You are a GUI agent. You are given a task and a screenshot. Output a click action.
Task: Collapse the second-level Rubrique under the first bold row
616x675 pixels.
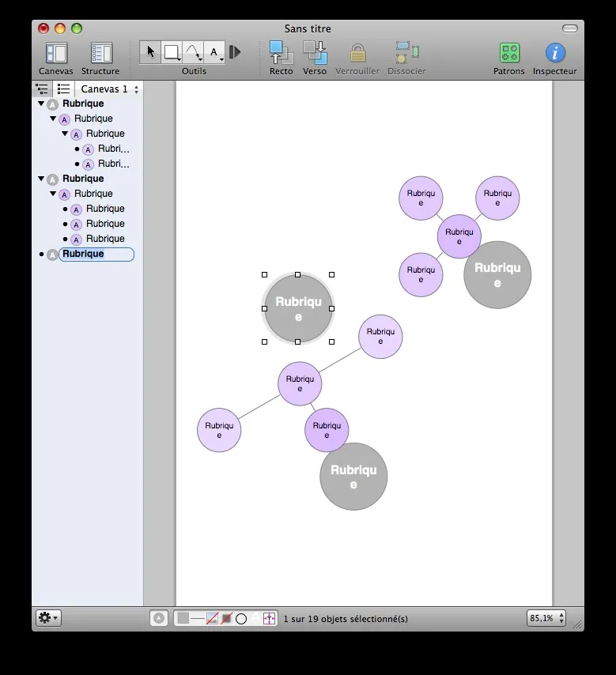point(53,119)
